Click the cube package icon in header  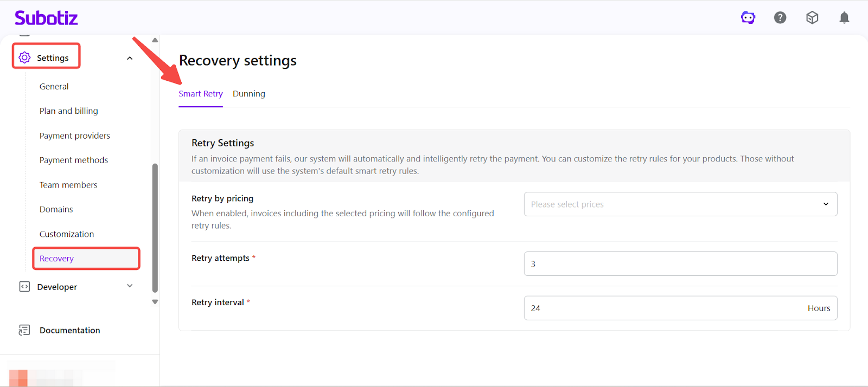[x=812, y=18]
